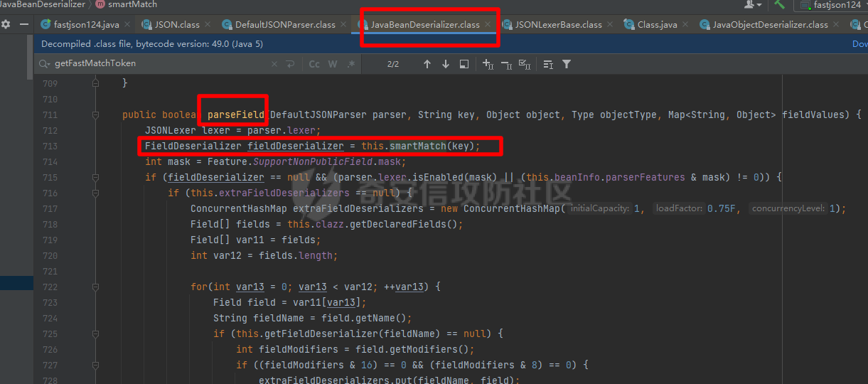Click select all occurrences icon
The width and height of the screenshot is (868, 384).
click(x=525, y=64)
